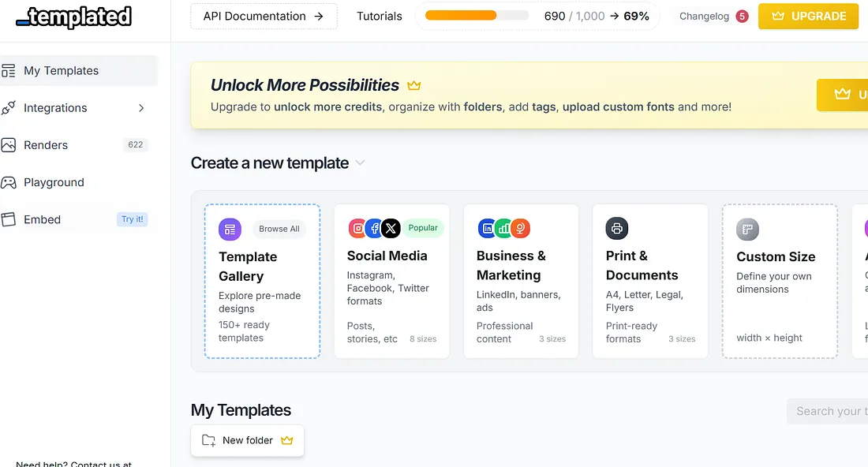868x467 pixels.
Task: Click the Renders image icon
Action: (9, 145)
